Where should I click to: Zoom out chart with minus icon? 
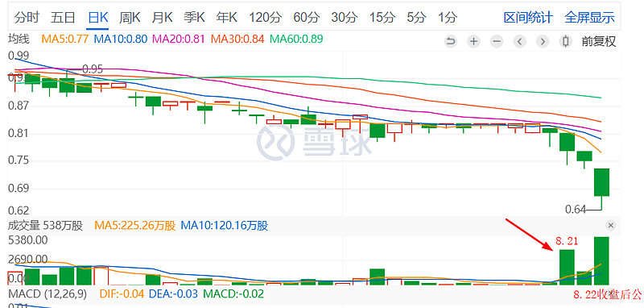point(497,41)
